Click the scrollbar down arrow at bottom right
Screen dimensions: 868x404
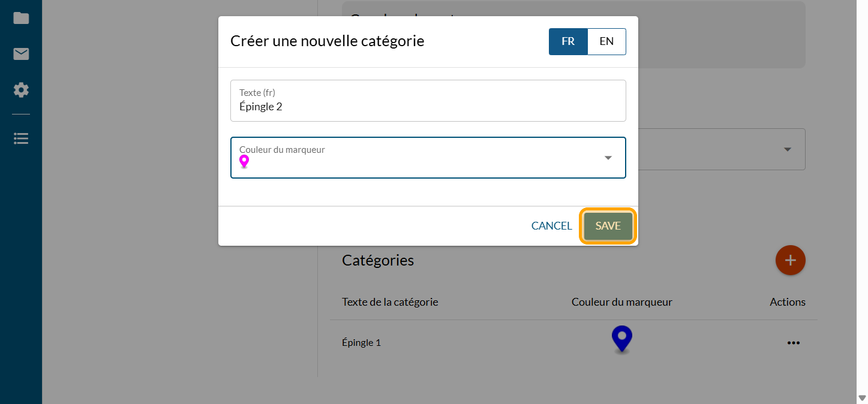(x=862, y=398)
